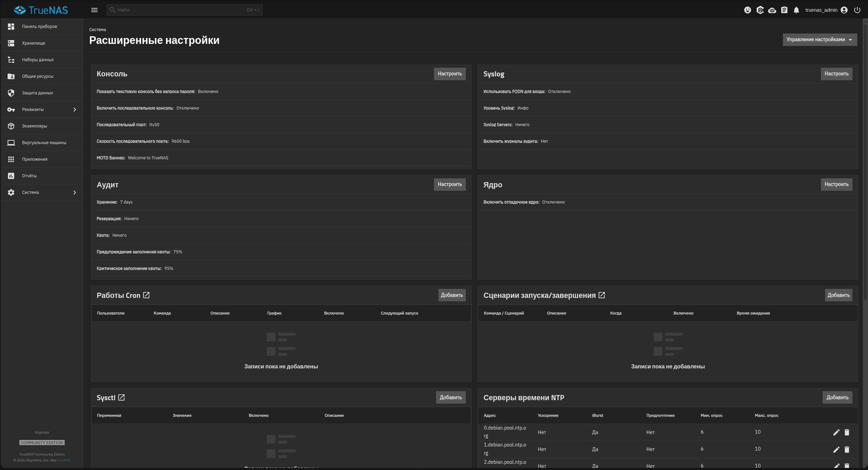Open the jobs clipboard icon
The width and height of the screenshot is (868, 470).
point(784,10)
